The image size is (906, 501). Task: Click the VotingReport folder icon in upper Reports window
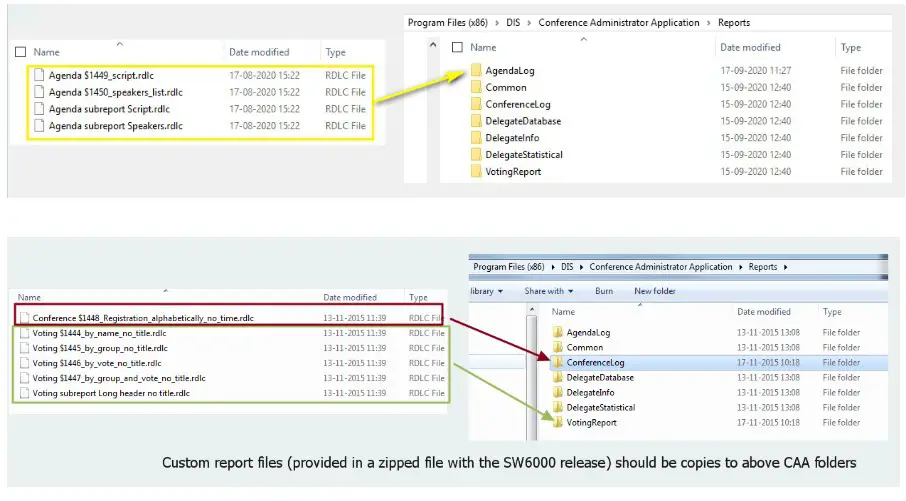tap(476, 171)
